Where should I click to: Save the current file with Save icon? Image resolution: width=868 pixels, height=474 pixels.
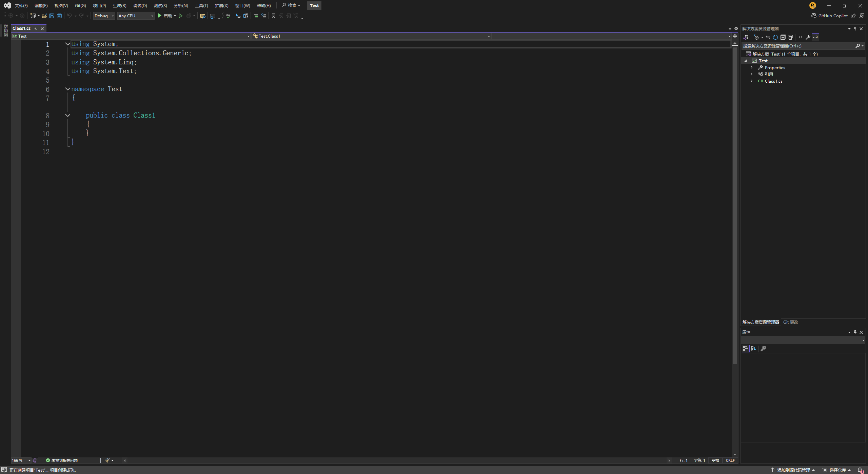(52, 16)
